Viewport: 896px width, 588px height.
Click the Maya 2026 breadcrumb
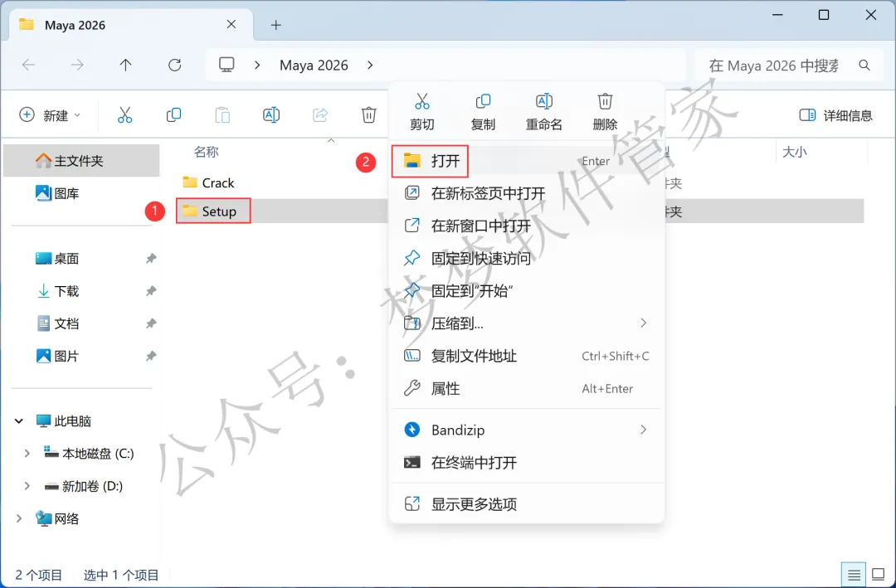point(314,66)
